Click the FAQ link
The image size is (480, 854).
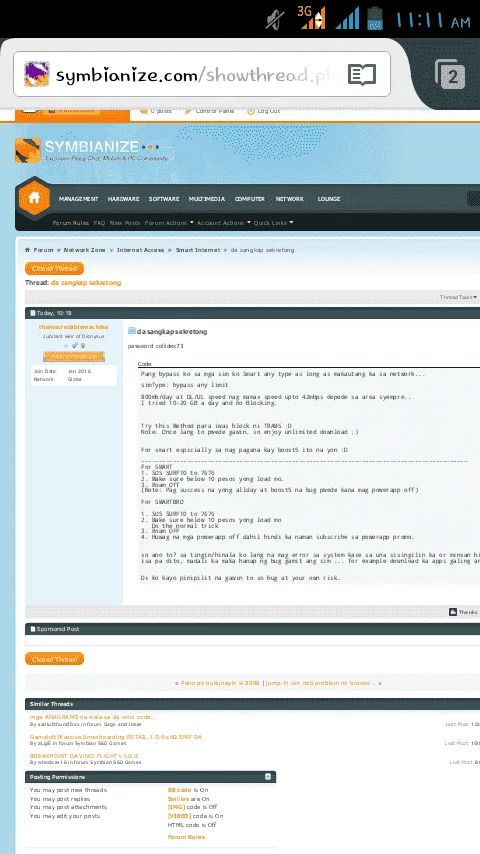tap(99, 223)
